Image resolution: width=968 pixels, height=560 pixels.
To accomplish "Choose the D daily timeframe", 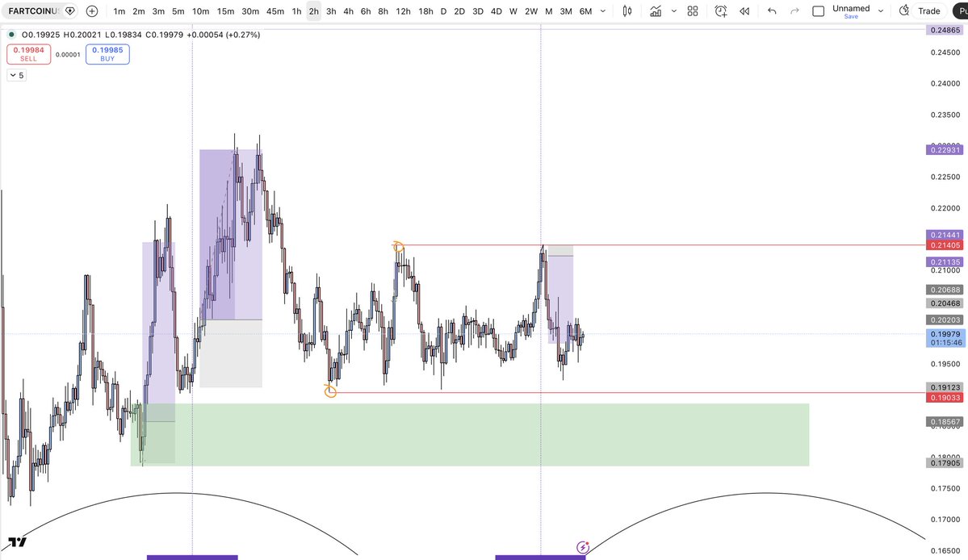I will click(x=443, y=11).
